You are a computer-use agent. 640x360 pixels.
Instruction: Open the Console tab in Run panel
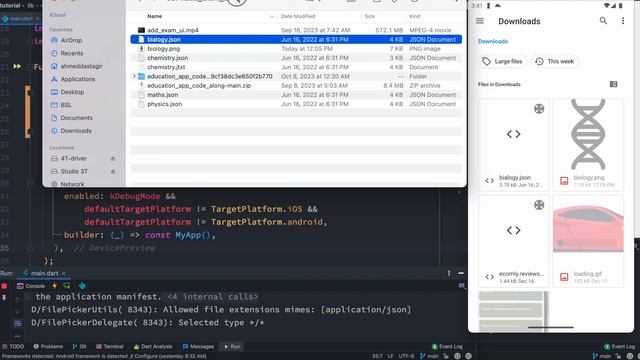coord(31,286)
